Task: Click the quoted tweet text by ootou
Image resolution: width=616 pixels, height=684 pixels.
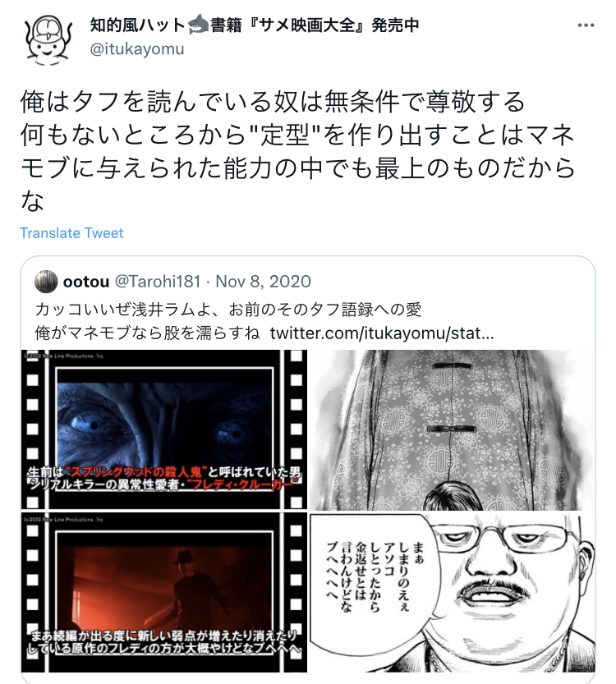Action: point(264,321)
